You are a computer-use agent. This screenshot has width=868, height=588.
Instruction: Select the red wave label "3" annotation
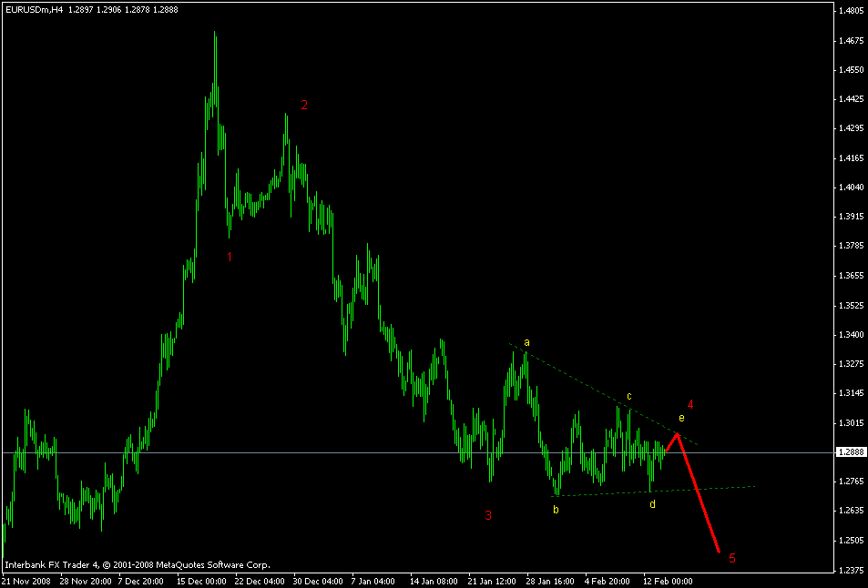click(x=489, y=515)
